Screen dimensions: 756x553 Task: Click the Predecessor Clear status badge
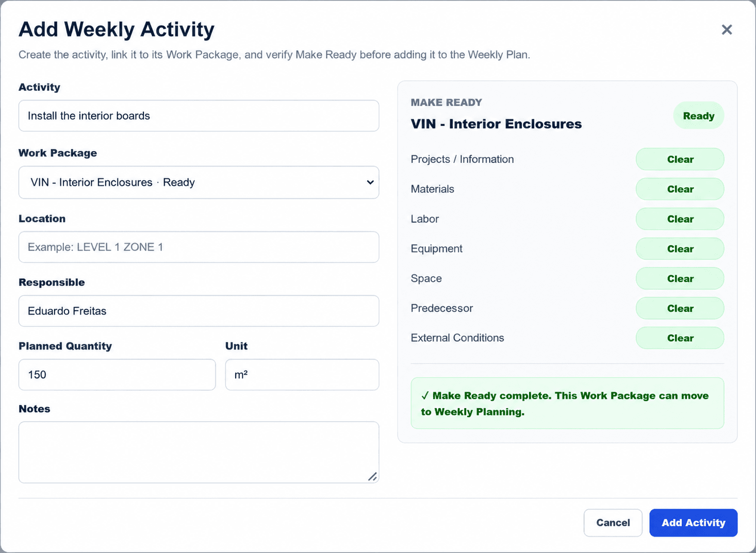(x=680, y=309)
